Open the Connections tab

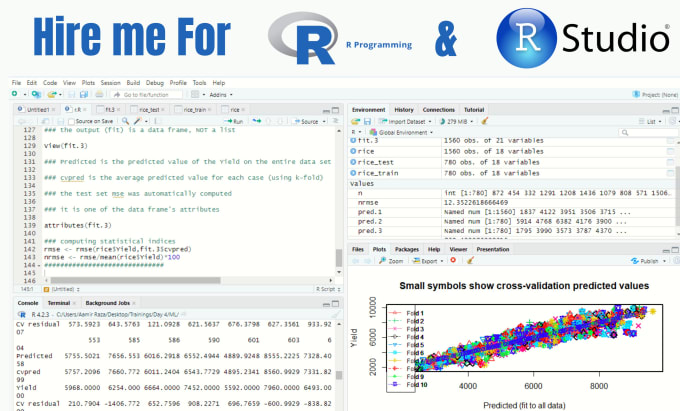tap(438, 110)
